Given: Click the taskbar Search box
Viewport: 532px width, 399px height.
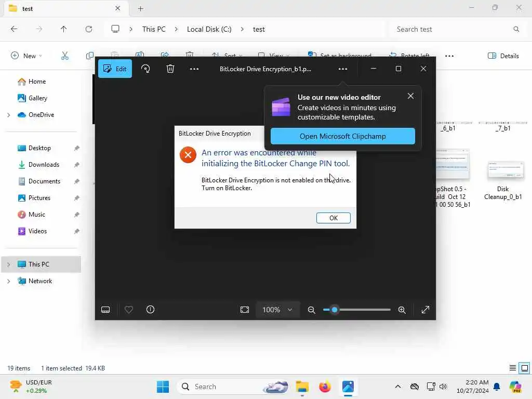Looking at the screenshot, I should pos(233,387).
